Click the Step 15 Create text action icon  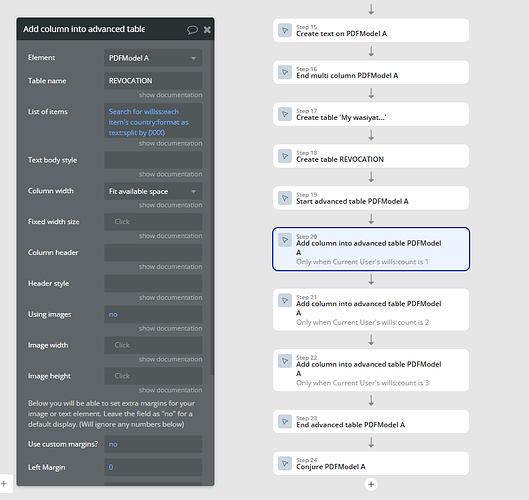click(x=285, y=30)
